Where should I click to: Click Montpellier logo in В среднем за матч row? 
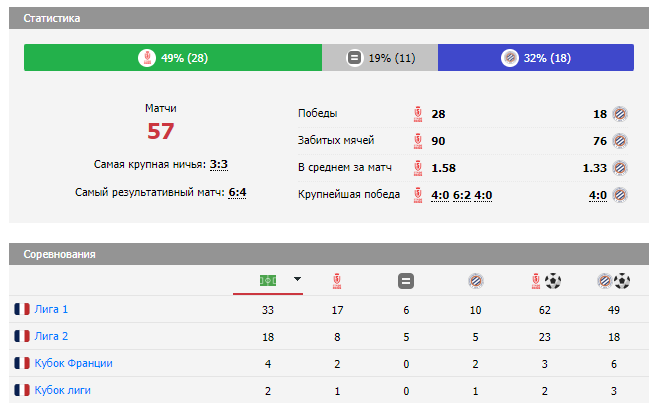pyautogui.click(x=620, y=168)
